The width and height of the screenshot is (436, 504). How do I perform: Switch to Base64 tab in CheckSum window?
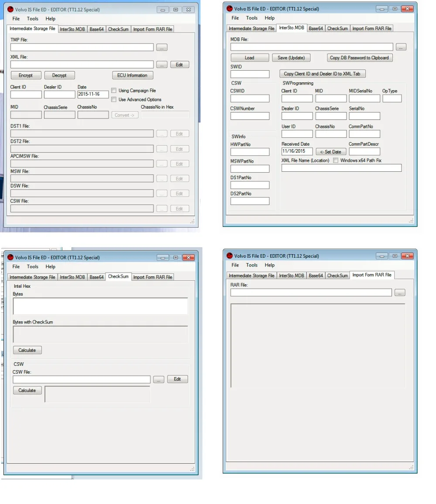pyautogui.click(x=96, y=277)
